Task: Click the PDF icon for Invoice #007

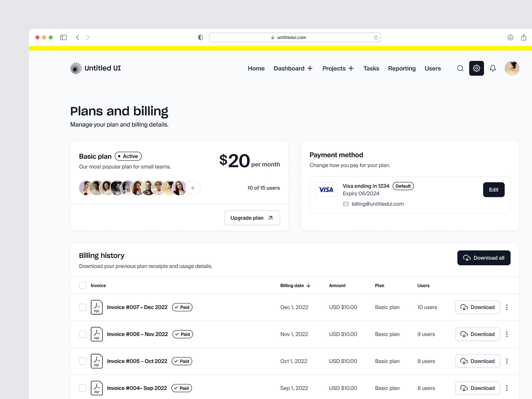Action: (97, 307)
